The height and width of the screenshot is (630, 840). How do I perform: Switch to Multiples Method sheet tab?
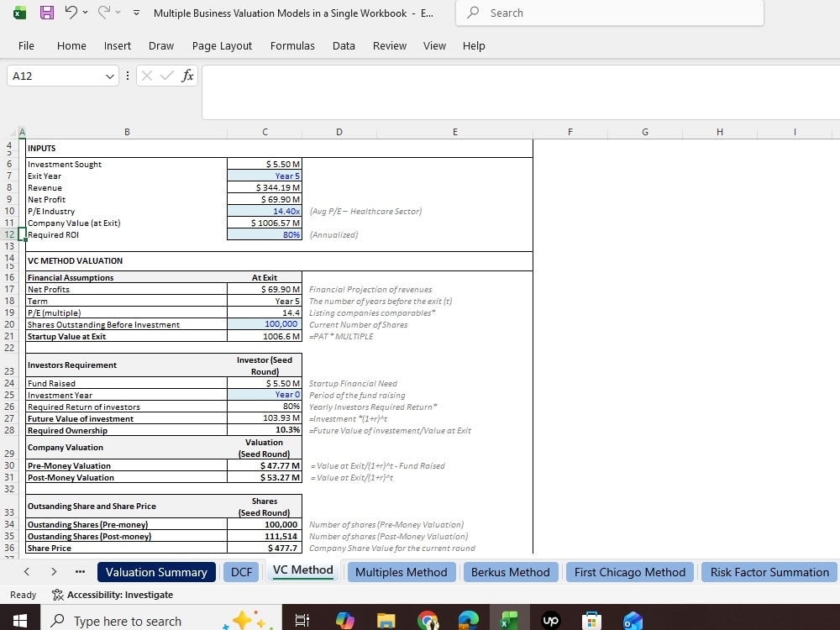[402, 572]
